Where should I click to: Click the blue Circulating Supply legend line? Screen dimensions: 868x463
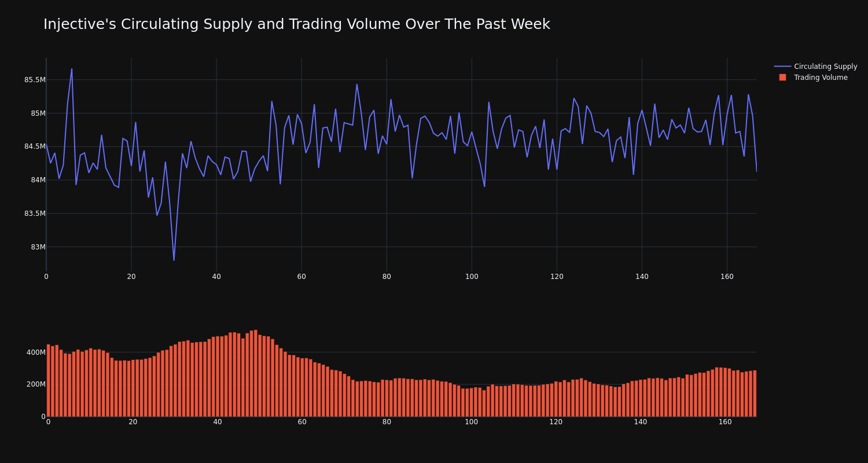click(782, 67)
